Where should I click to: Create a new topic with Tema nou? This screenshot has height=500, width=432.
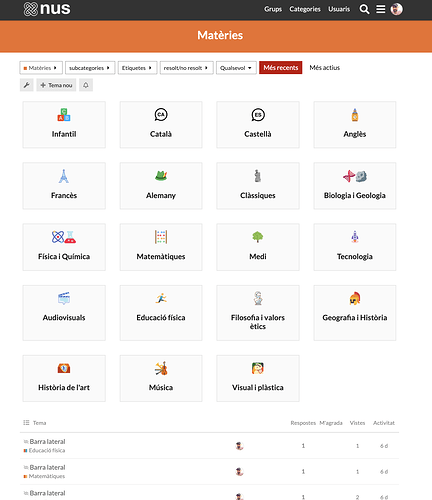tap(56, 85)
